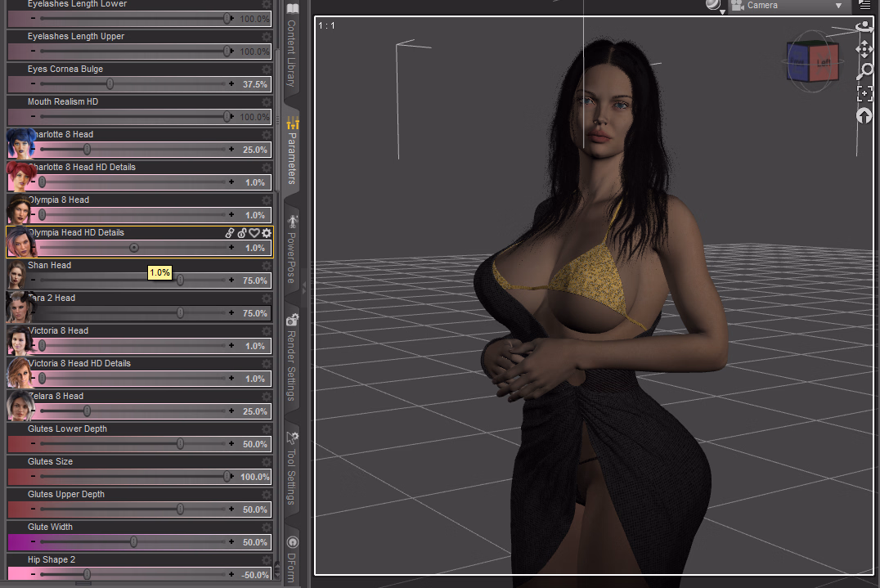Click the frame selection icon in viewport
880x588 pixels.
click(864, 94)
